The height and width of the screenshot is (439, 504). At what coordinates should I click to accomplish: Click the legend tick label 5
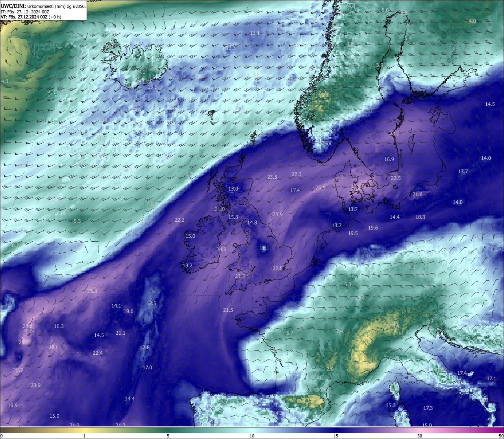(x=168, y=436)
